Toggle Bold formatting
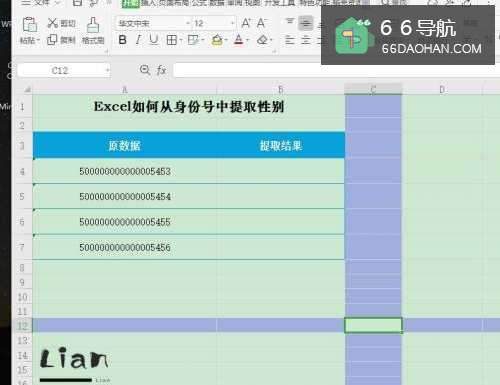Viewport: 500px width, 385px height. click(x=122, y=40)
